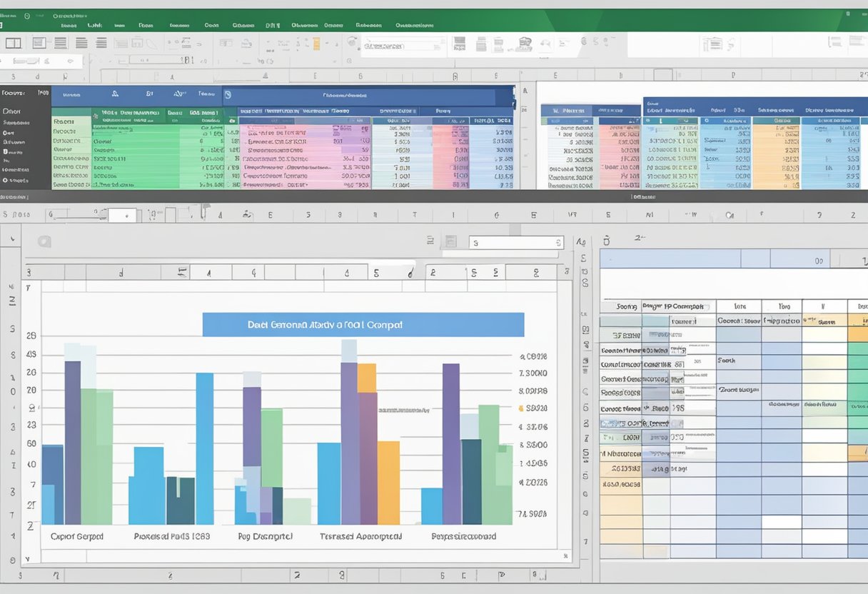Click the badge icon in the upper table's blue header
The height and width of the screenshot is (594, 868).
pos(227,94)
